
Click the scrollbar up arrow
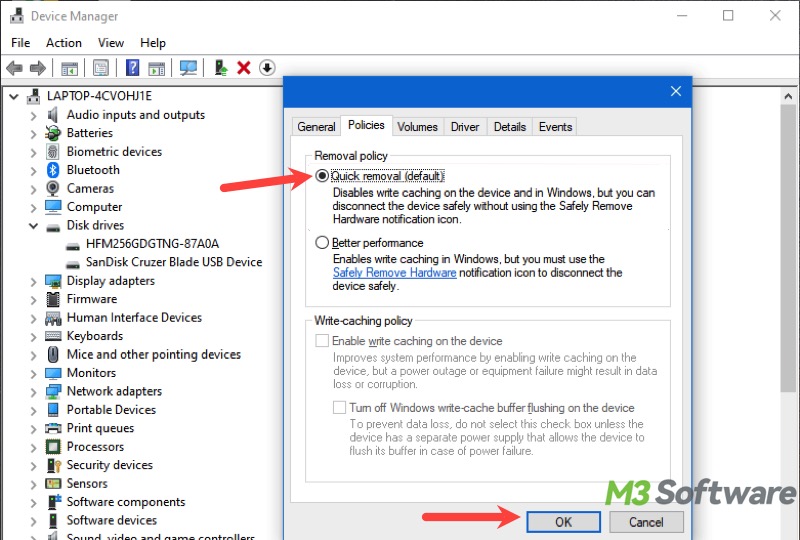(788, 96)
